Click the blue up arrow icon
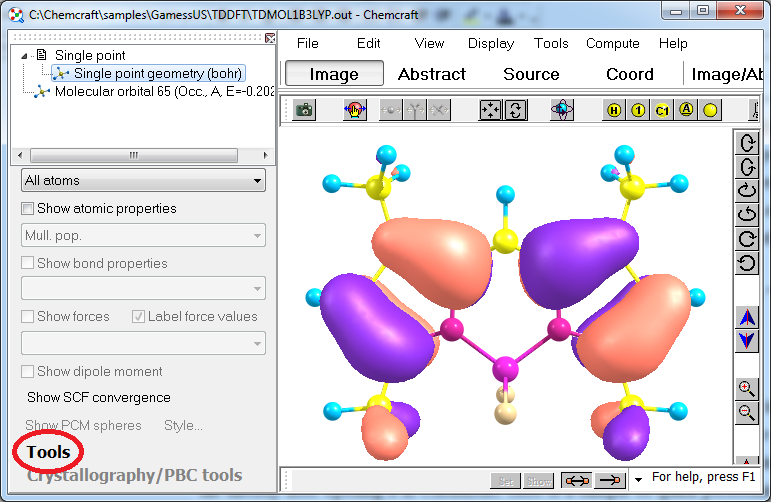The image size is (771, 502). (746, 318)
